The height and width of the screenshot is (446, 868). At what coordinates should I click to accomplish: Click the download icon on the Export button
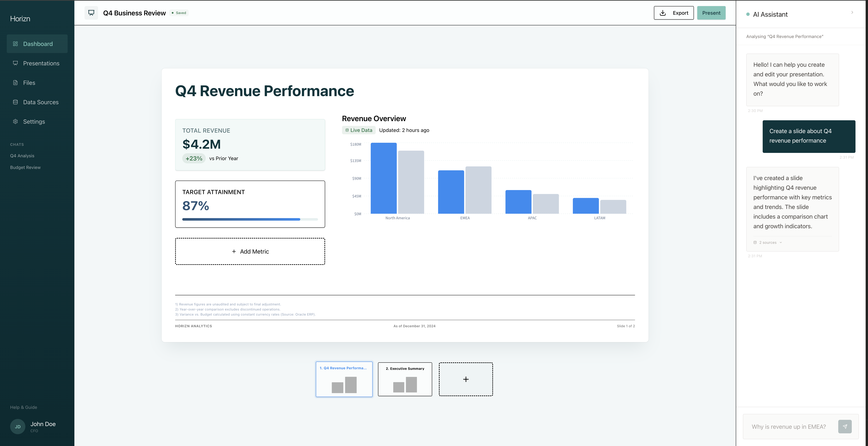click(663, 13)
